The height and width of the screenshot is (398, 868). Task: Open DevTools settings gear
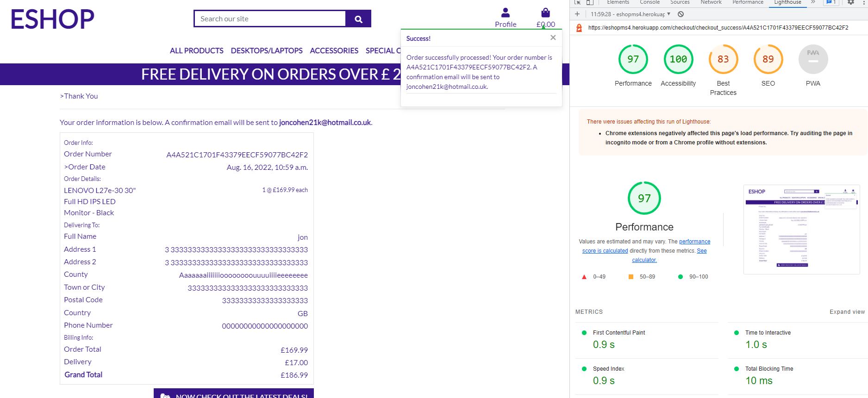(851, 2)
